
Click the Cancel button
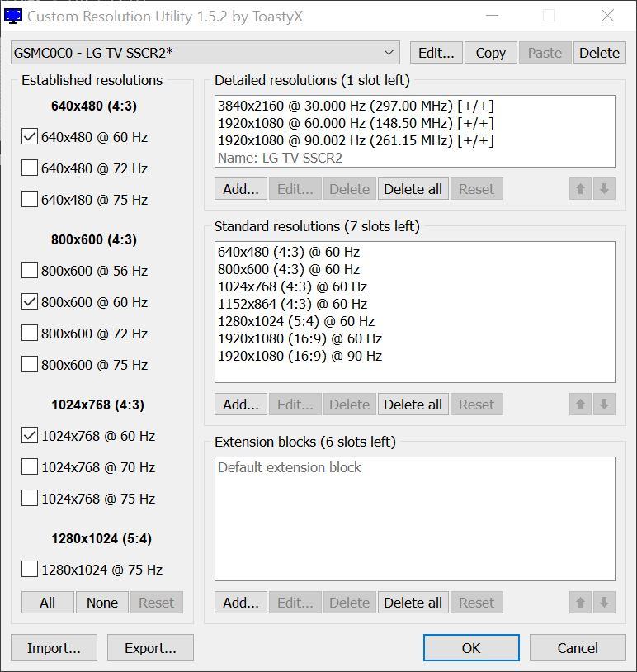pyautogui.click(x=578, y=648)
